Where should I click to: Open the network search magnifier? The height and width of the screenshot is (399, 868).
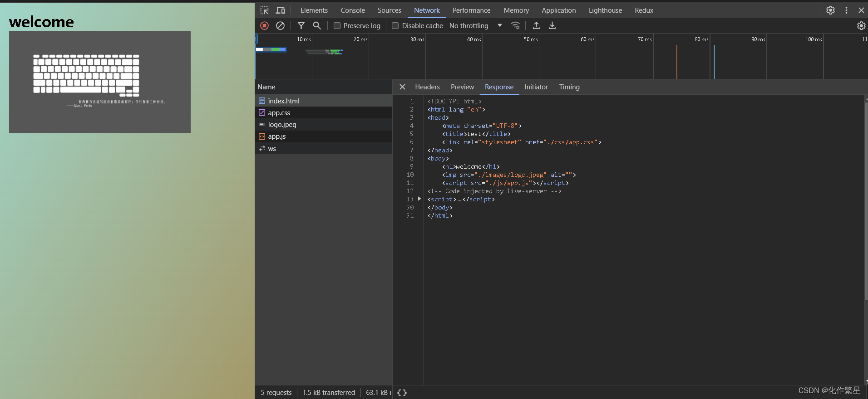click(317, 26)
